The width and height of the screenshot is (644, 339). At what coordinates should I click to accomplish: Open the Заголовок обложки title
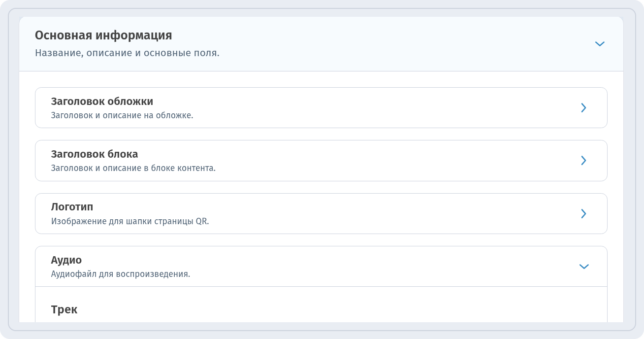pos(102,102)
